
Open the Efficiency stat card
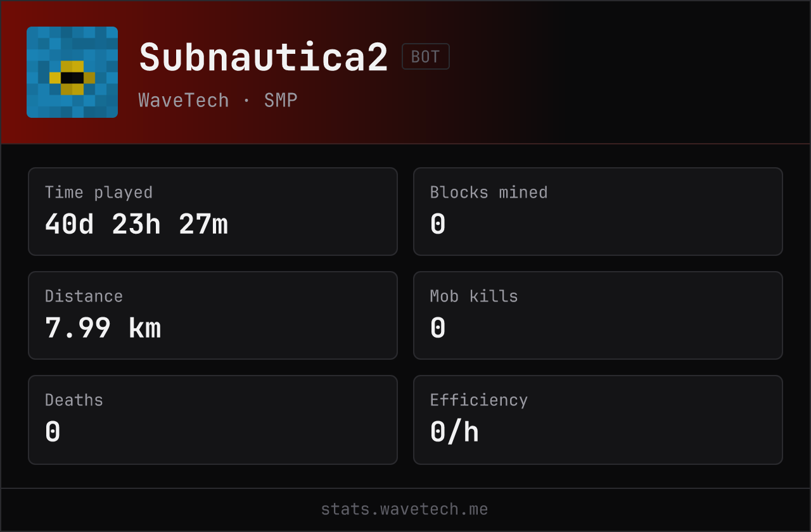click(598, 420)
